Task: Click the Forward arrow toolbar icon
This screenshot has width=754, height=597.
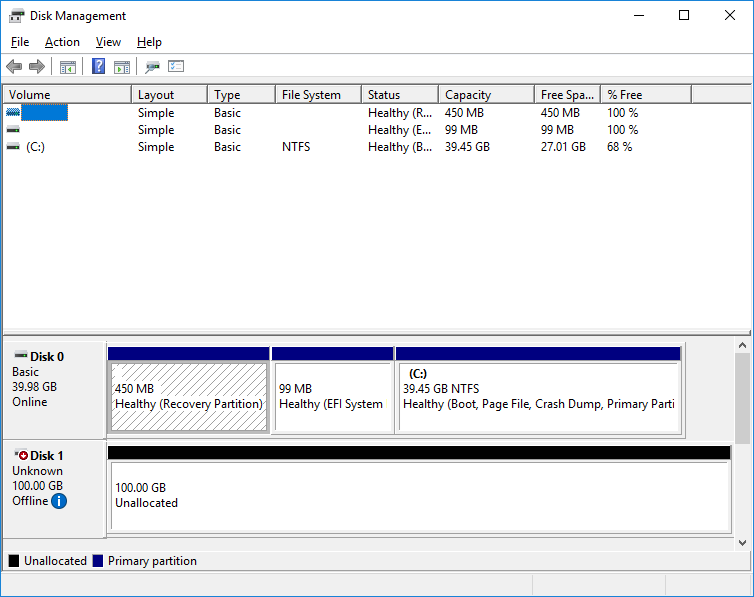Action: click(x=37, y=66)
